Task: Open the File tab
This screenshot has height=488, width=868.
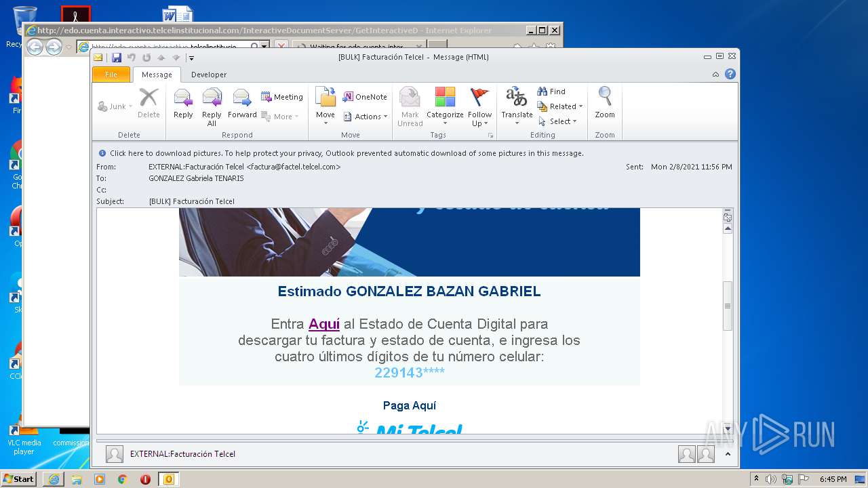Action: [x=111, y=75]
